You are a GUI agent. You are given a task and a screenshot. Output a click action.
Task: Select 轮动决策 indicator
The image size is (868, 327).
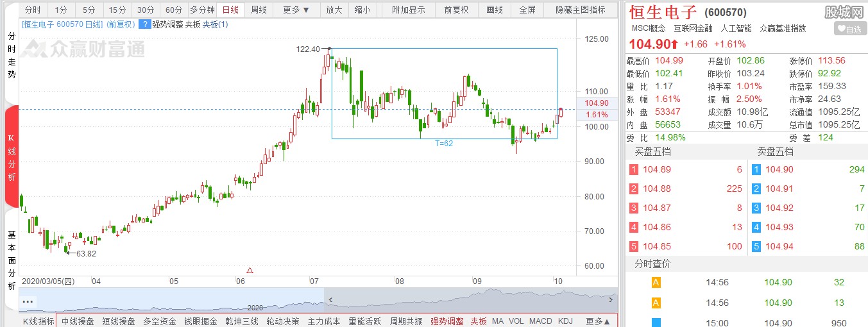[x=283, y=321]
